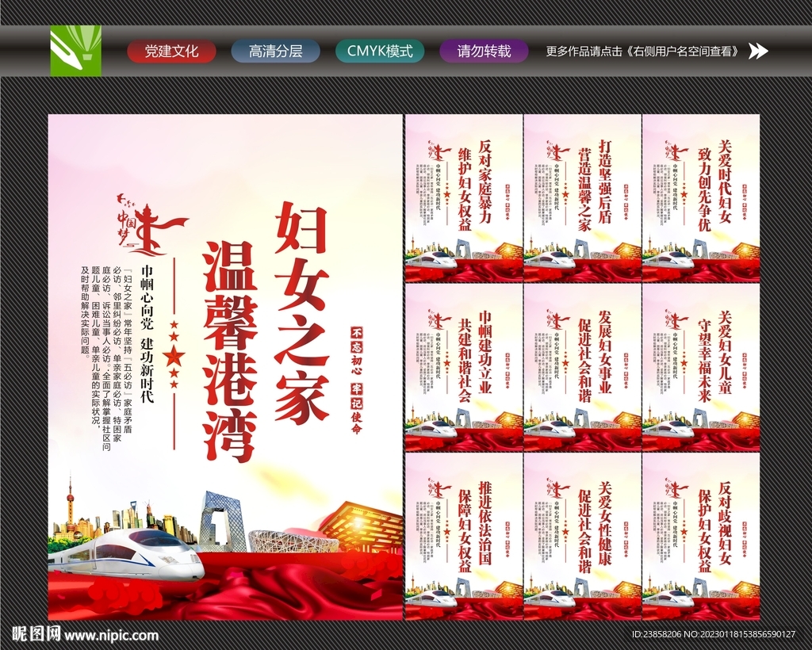Click the teal CMYK模式 badge
The height and width of the screenshot is (650, 812).
point(381,50)
